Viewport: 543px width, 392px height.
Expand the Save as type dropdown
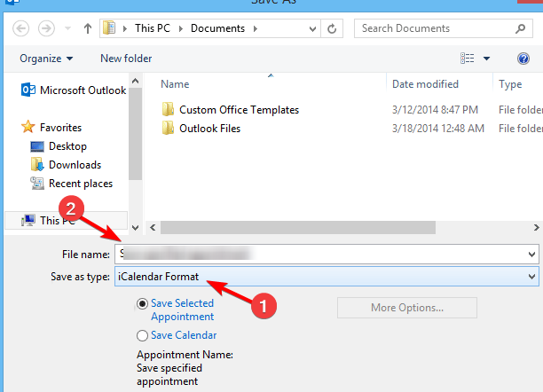tap(531, 278)
